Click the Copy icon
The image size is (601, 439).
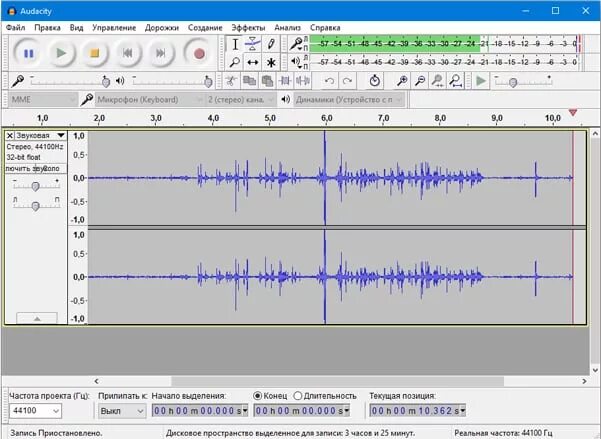pos(250,81)
